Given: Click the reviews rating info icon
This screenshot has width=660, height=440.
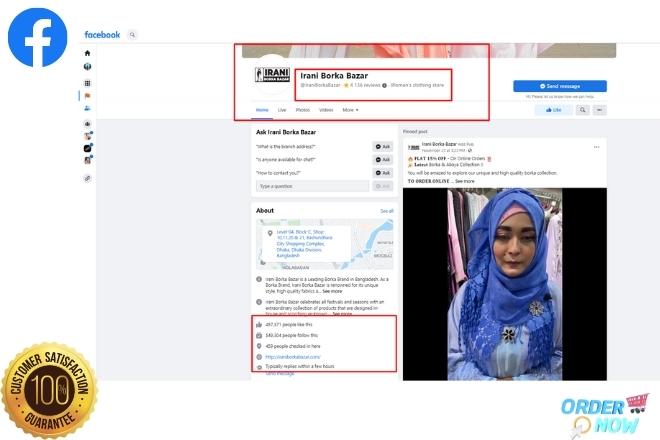Looking at the screenshot, I should (384, 85).
